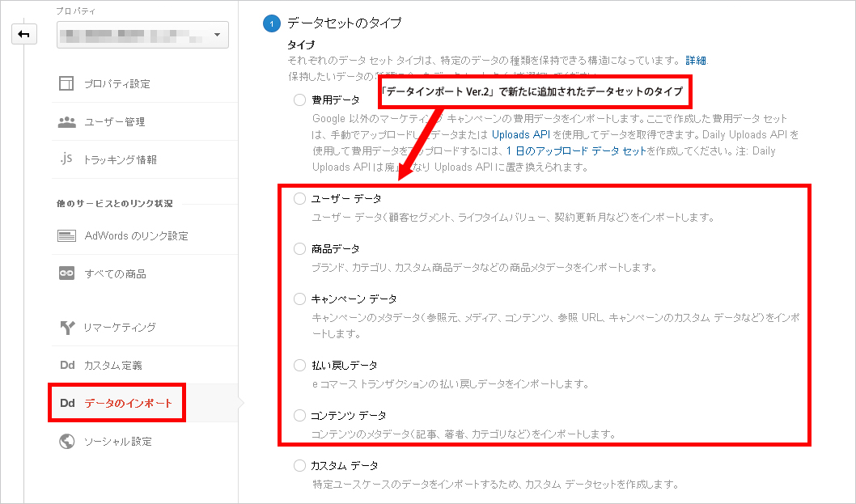Click the .js tracking info icon

[67, 159]
